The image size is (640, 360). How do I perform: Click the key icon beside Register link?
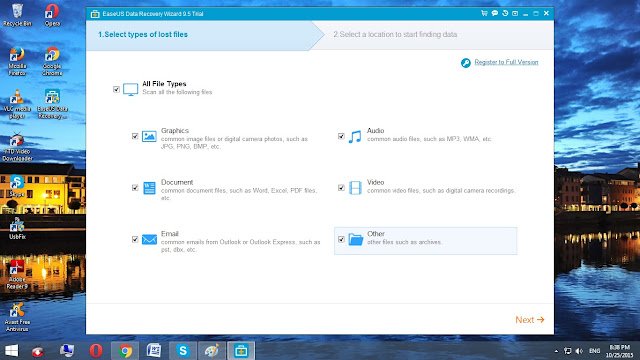coord(466,62)
